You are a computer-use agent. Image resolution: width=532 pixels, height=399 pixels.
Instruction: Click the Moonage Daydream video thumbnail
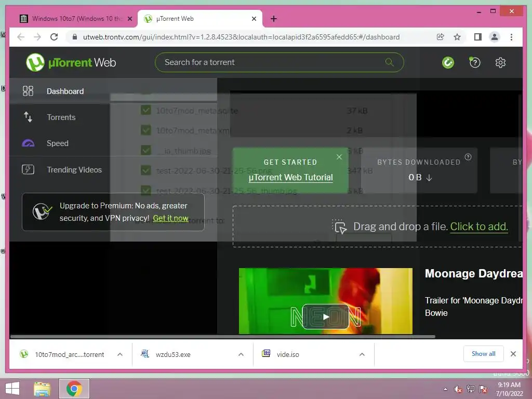tap(326, 301)
